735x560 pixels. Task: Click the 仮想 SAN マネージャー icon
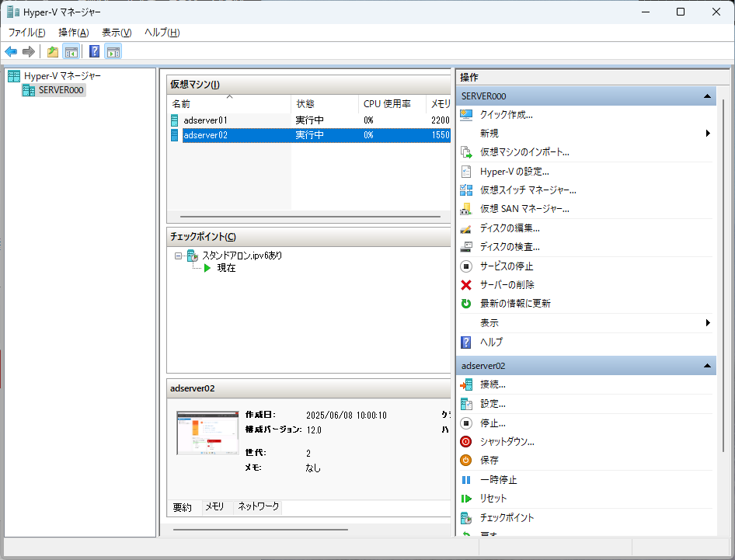(x=466, y=209)
